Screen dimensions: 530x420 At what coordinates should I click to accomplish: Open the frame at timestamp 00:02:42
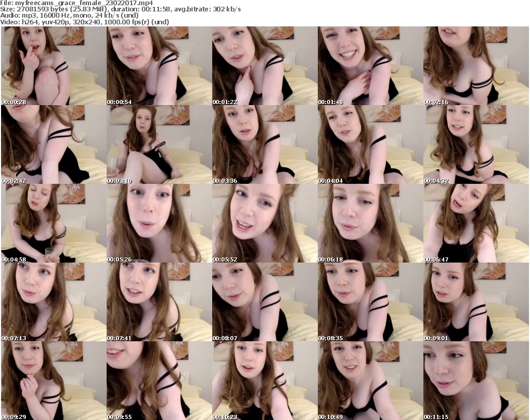coord(54,144)
